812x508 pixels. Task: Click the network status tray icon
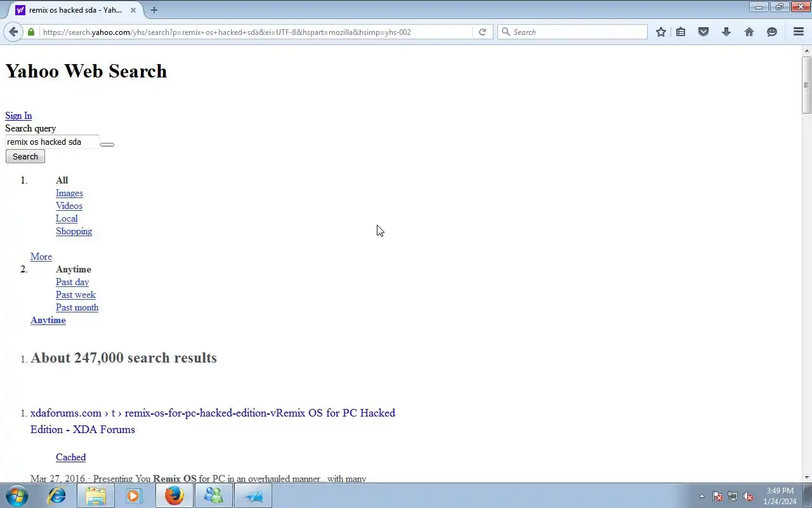click(x=733, y=496)
